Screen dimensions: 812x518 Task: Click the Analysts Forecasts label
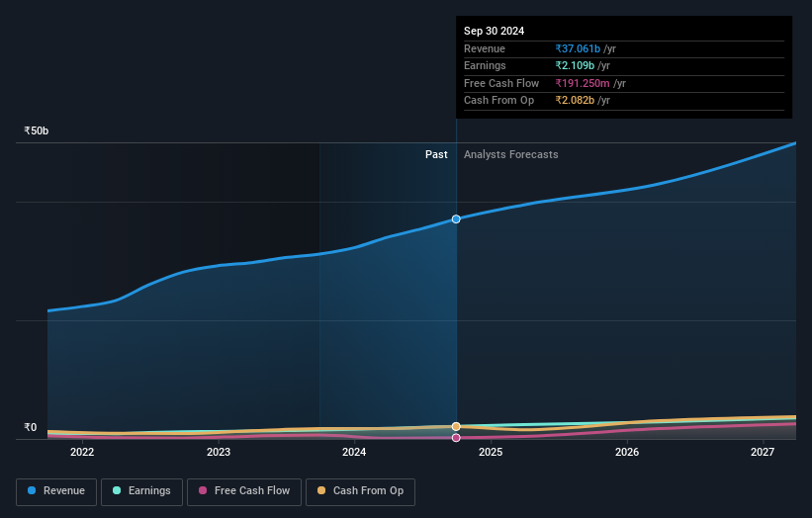click(x=511, y=154)
